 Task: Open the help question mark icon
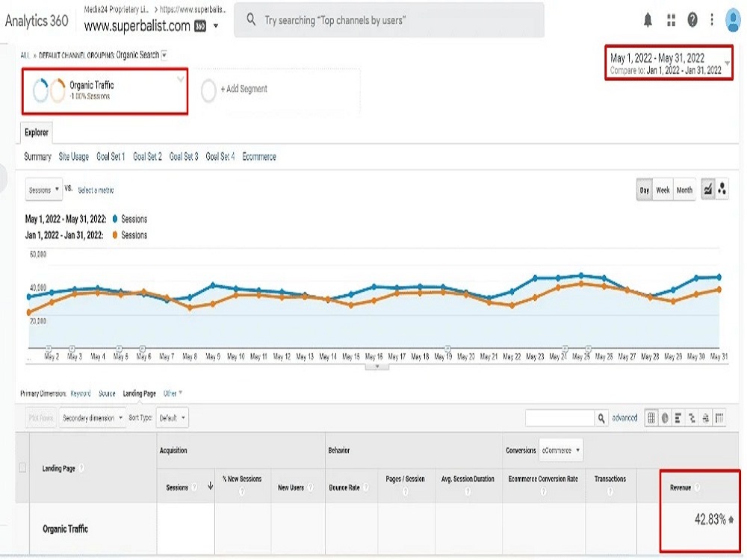692,20
